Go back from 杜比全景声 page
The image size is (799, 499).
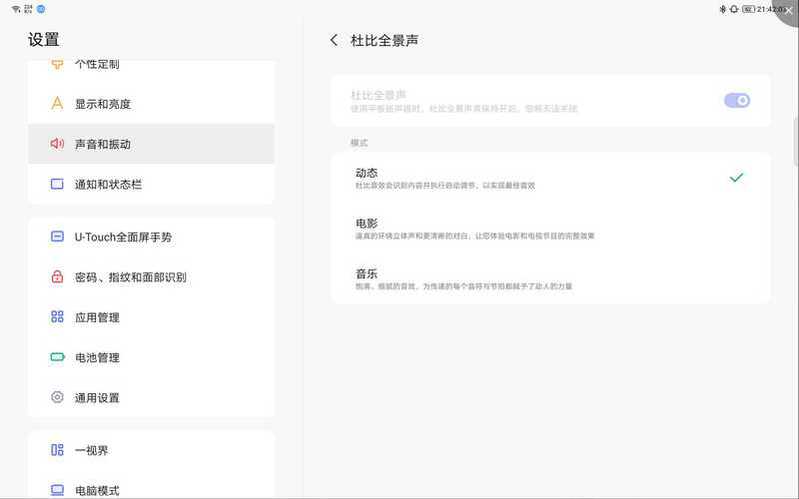coord(334,40)
